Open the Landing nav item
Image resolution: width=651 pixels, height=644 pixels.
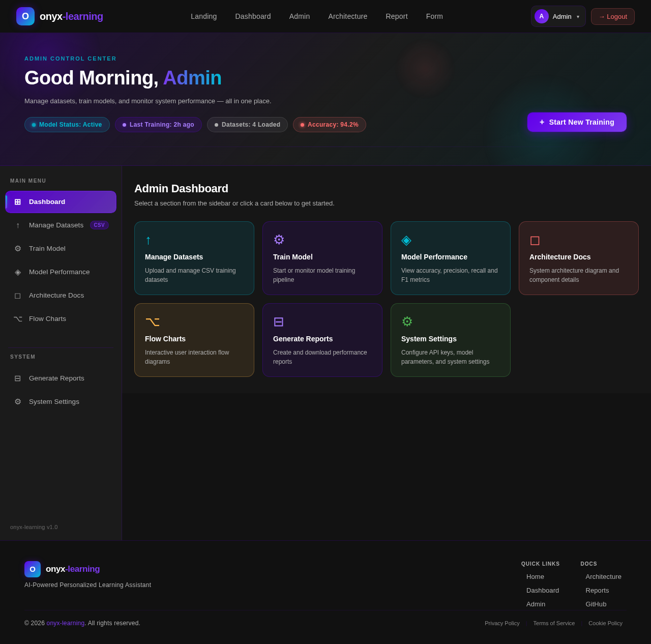(204, 16)
